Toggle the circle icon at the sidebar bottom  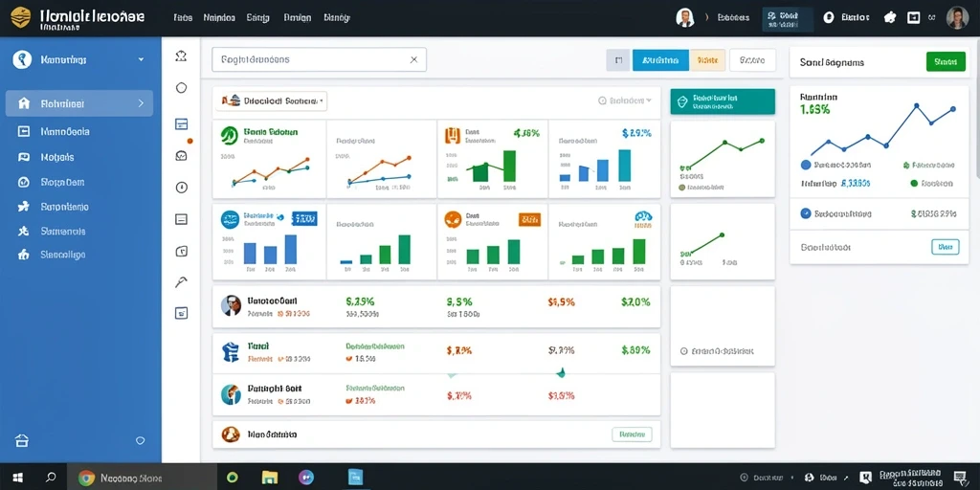[140, 440]
